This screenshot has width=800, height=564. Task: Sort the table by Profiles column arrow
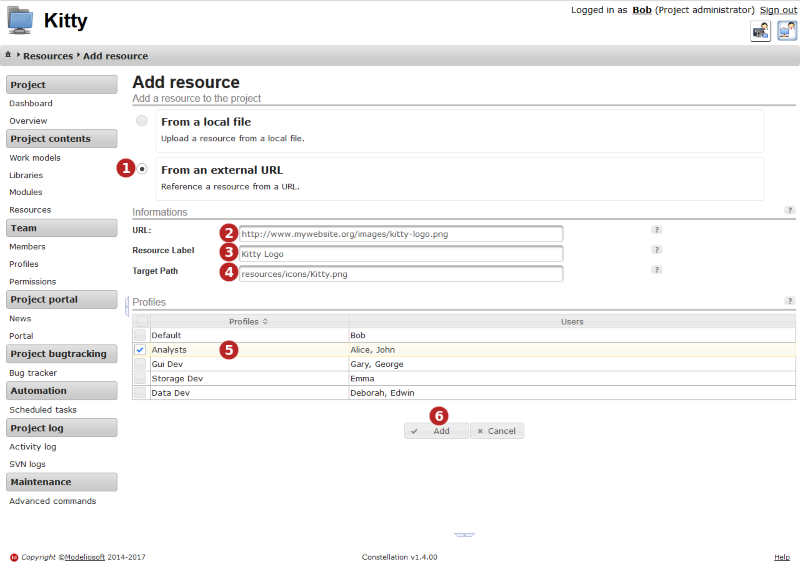point(265,322)
